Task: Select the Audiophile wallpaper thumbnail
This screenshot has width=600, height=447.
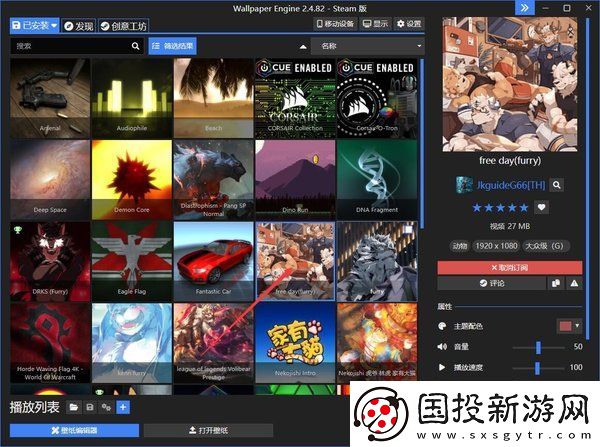Action: (132, 98)
